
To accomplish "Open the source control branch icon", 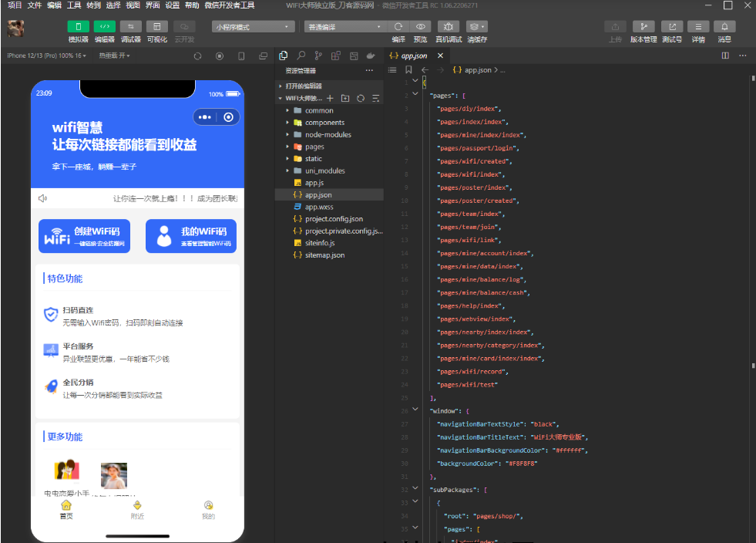I will point(318,56).
